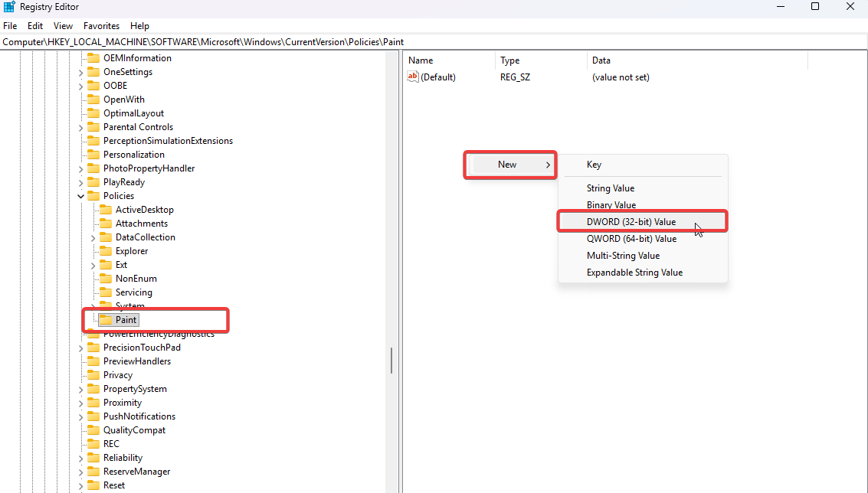
Task: Click the NonEnum key folder icon
Action: pyautogui.click(x=105, y=278)
